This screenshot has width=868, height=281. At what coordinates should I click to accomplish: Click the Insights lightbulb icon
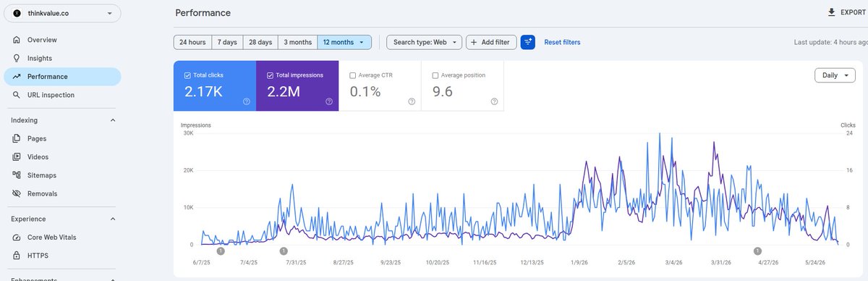coord(16,58)
